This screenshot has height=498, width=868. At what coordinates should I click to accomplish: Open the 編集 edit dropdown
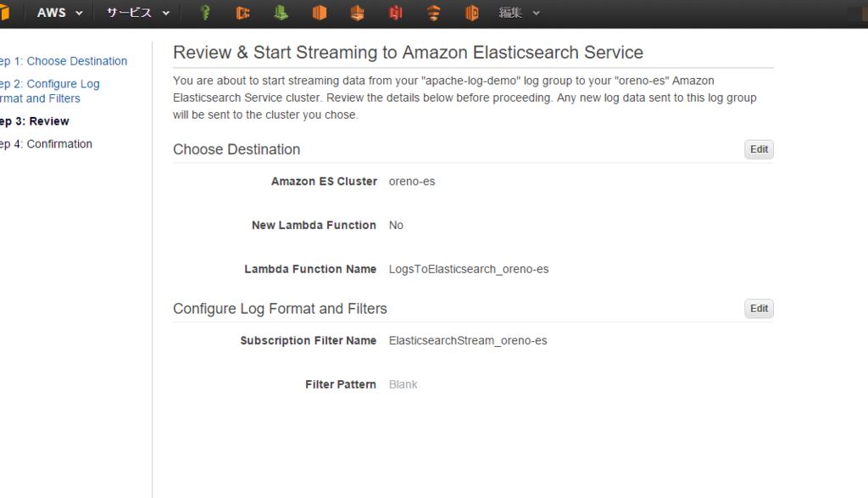click(519, 13)
